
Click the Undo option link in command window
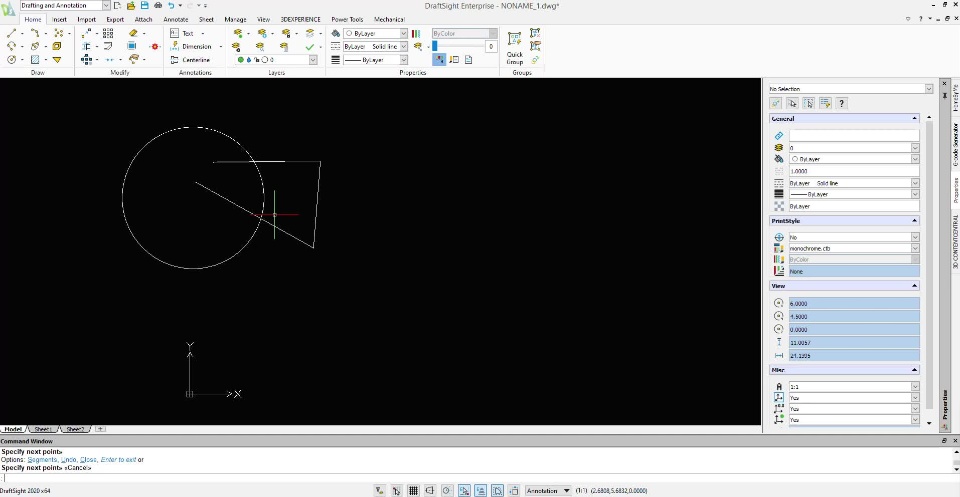69,460
